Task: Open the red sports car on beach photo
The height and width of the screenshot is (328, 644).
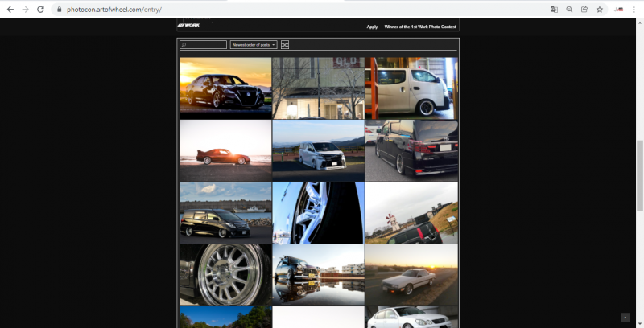Action: (225, 150)
